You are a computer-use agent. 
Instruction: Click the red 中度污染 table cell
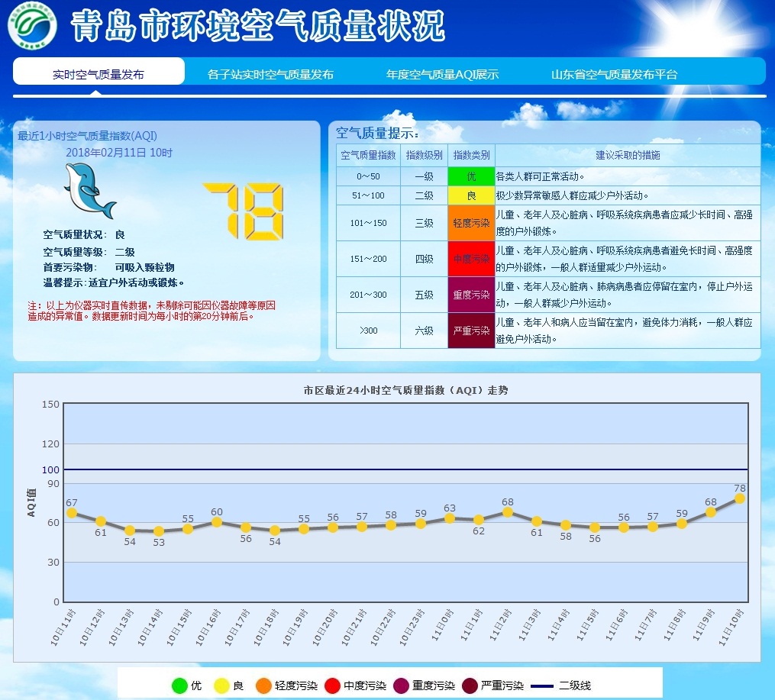pyautogui.click(x=471, y=259)
